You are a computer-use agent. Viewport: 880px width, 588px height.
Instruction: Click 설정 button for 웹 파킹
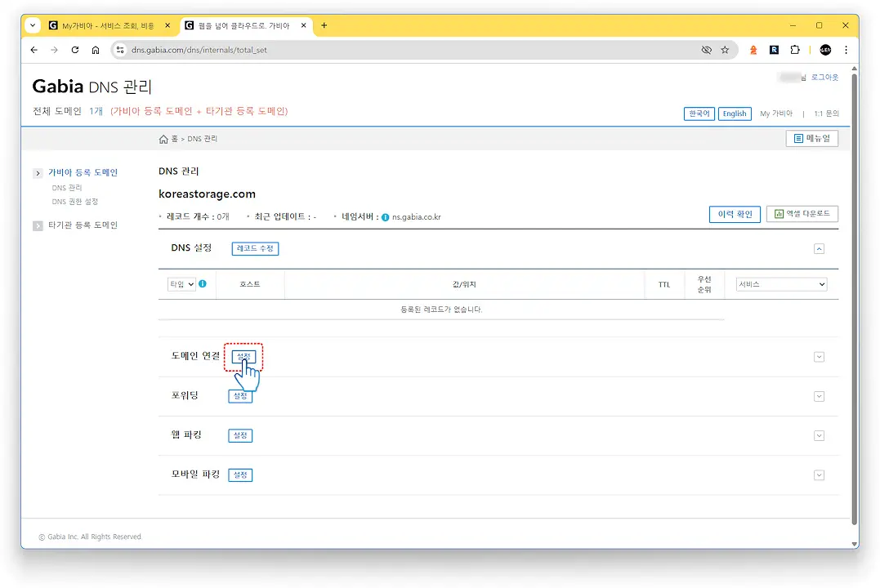(x=240, y=435)
